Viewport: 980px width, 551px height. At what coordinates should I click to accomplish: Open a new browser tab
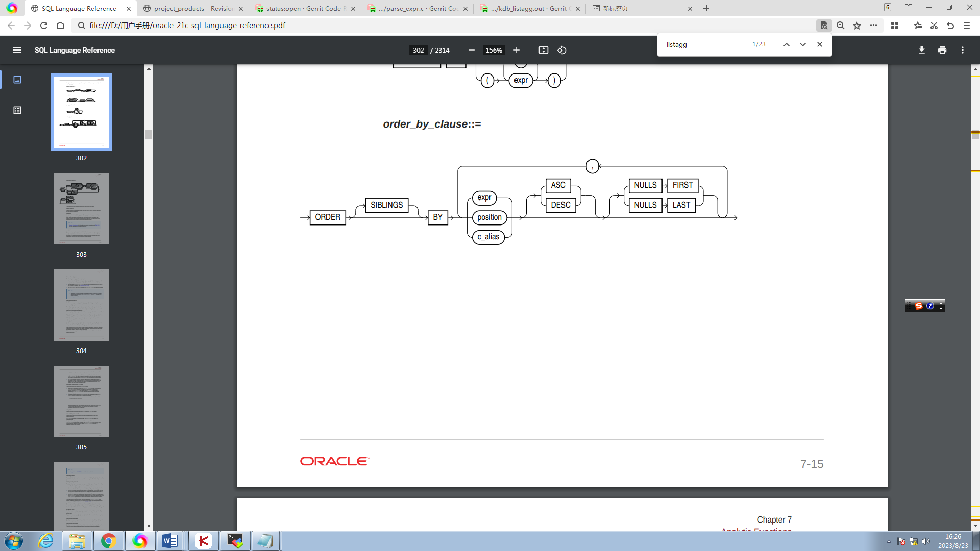(x=706, y=9)
